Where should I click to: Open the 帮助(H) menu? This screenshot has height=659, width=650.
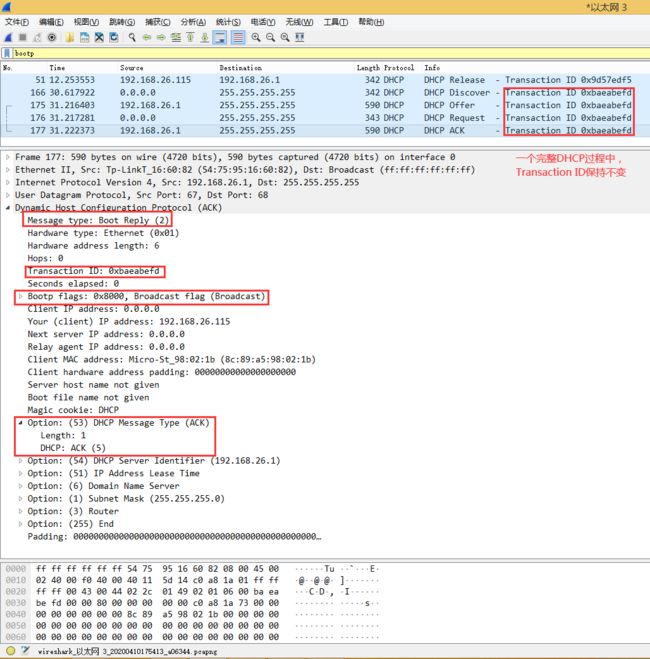371,22
